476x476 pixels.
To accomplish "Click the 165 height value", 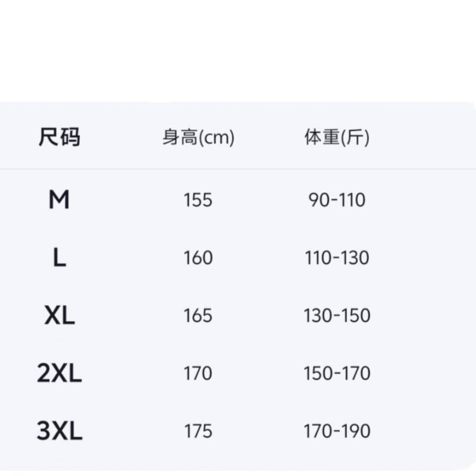I will (198, 315).
